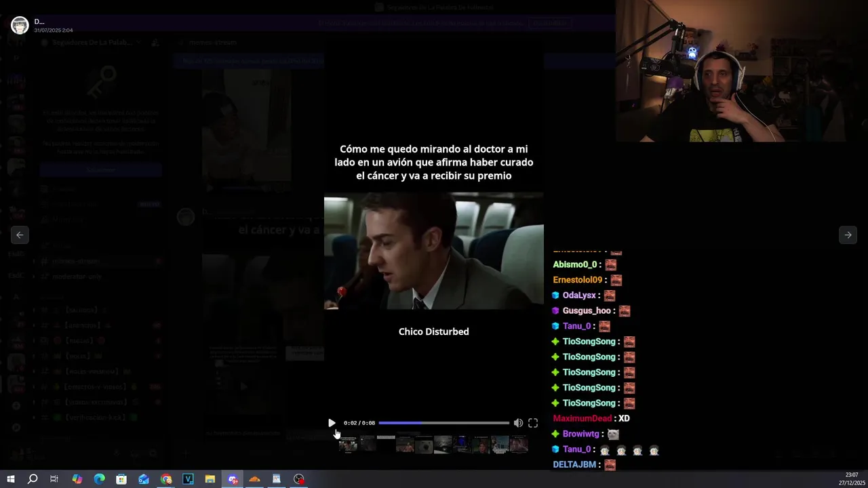This screenshot has height=488, width=868.
Task: Enter fullscreen mode for the video
Action: click(533, 423)
